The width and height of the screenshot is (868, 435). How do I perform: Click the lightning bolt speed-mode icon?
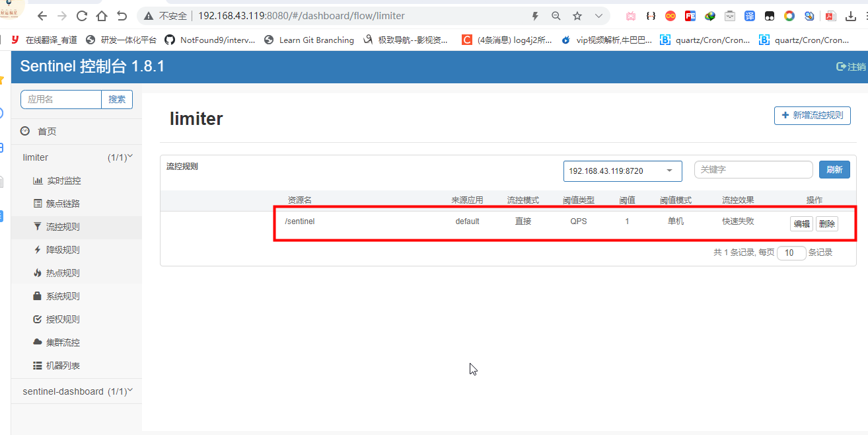pyautogui.click(x=535, y=16)
